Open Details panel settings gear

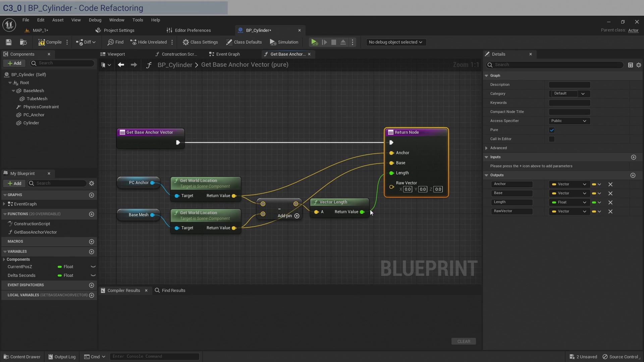point(639,65)
